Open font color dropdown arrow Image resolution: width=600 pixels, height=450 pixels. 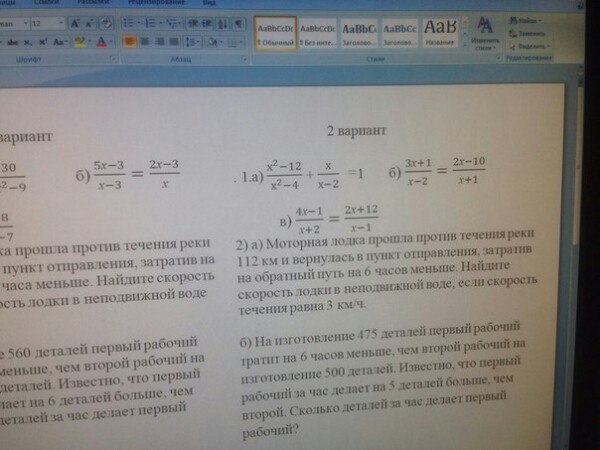tap(111, 42)
